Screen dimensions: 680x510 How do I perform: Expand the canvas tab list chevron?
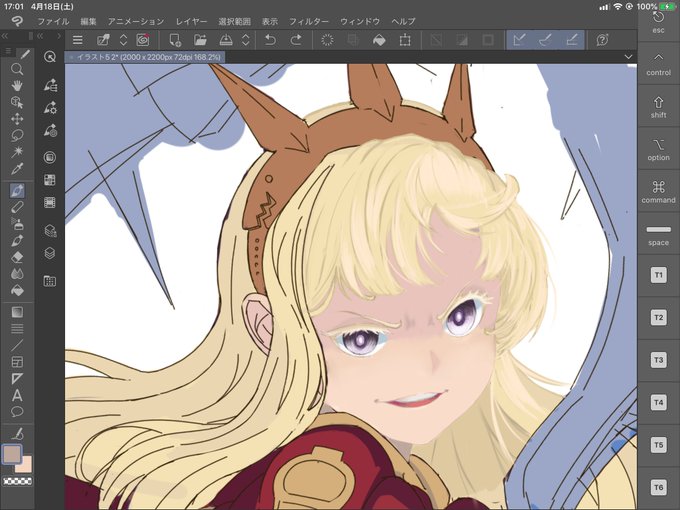coord(628,57)
